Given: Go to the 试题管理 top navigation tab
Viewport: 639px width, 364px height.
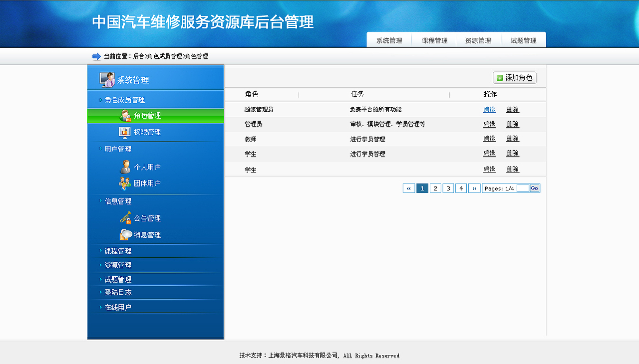Looking at the screenshot, I should tap(523, 40).
